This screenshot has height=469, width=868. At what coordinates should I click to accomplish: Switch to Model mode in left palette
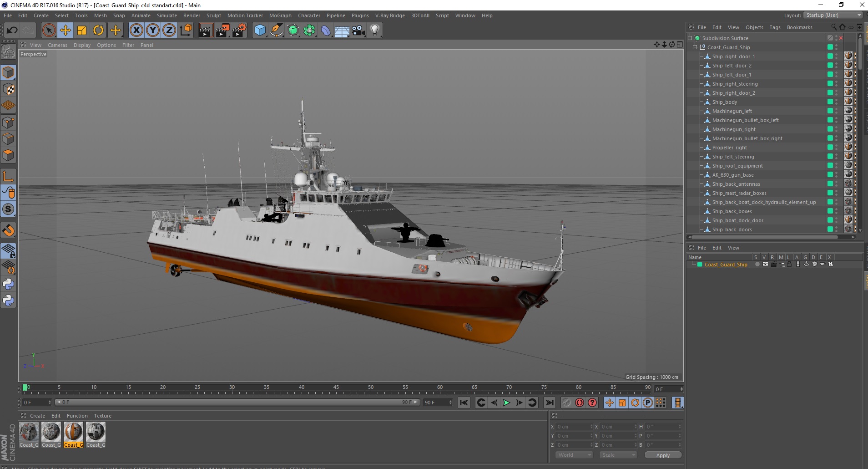point(8,72)
